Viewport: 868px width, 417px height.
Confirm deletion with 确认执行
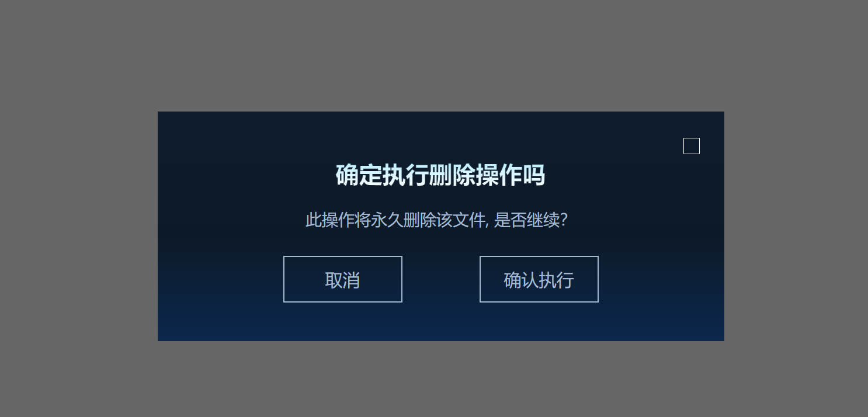[539, 279]
